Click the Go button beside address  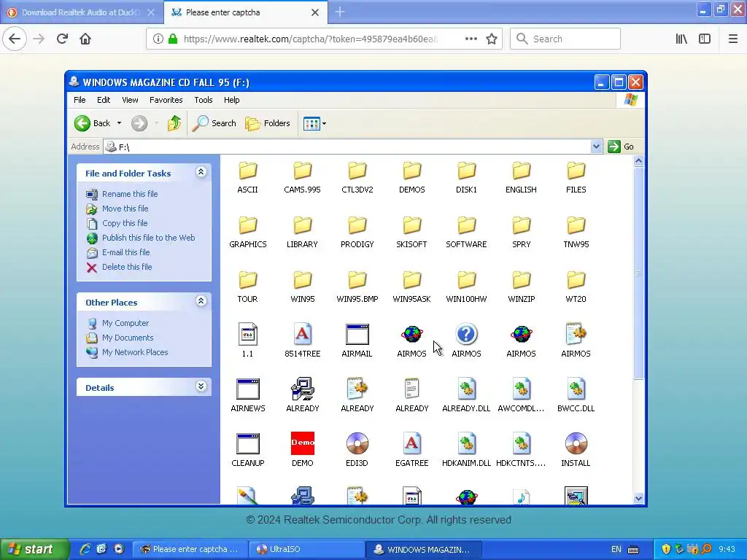click(x=621, y=147)
